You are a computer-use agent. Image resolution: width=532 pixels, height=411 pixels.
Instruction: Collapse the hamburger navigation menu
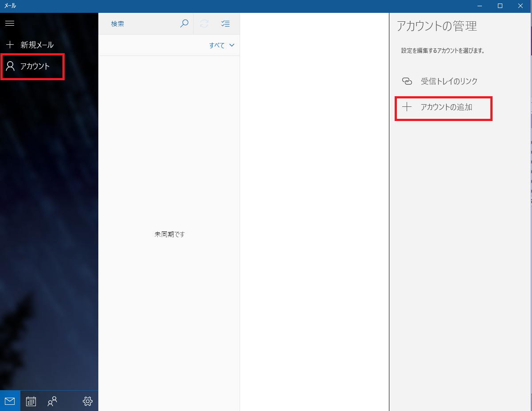(10, 23)
